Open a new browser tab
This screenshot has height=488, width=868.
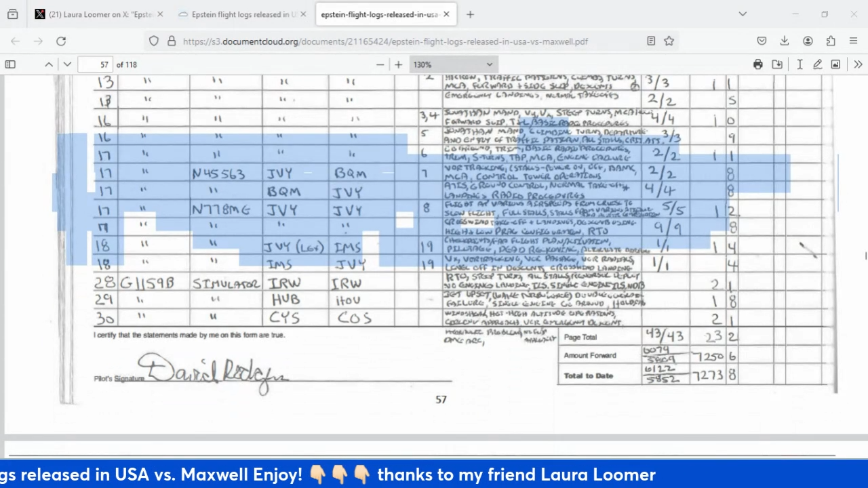(470, 14)
